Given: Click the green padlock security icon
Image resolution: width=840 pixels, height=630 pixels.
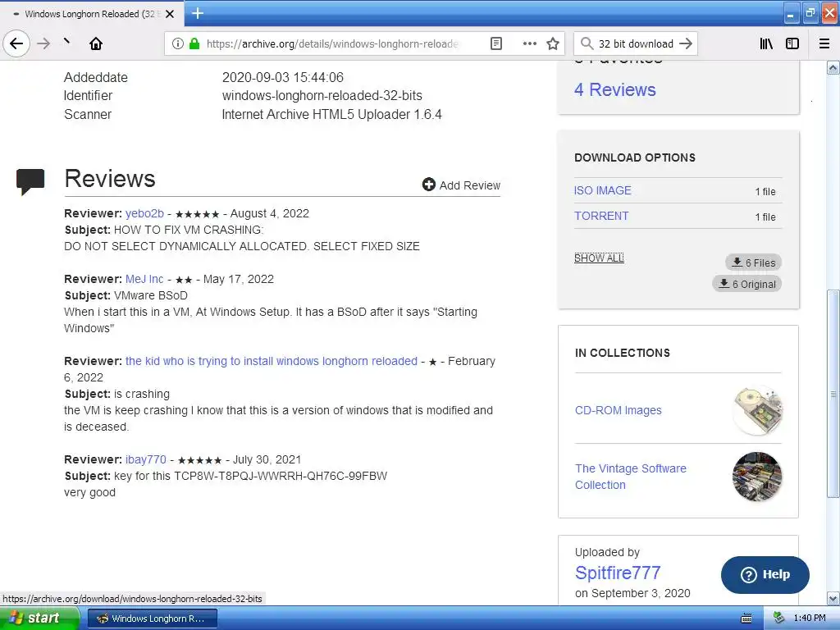Looking at the screenshot, I should tap(194, 43).
